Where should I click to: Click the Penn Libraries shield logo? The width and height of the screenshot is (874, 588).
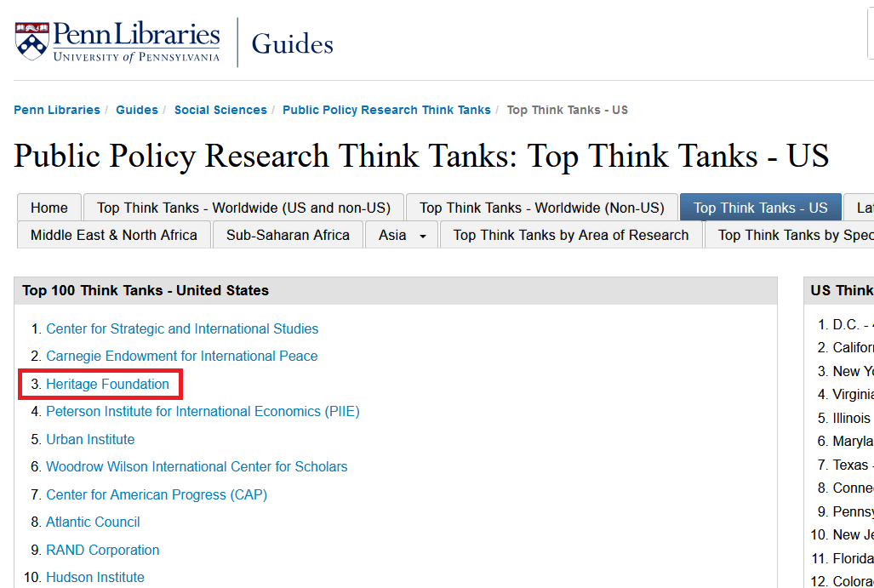[32, 41]
